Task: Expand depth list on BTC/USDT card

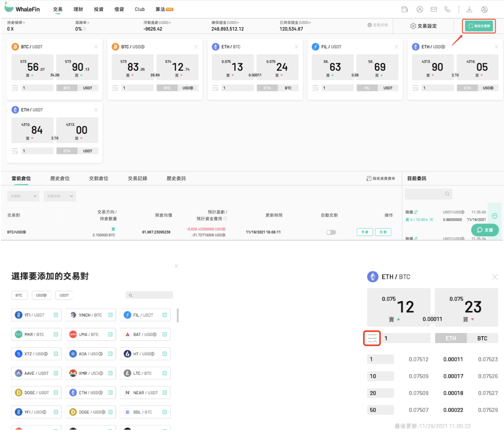Action: pos(15,88)
